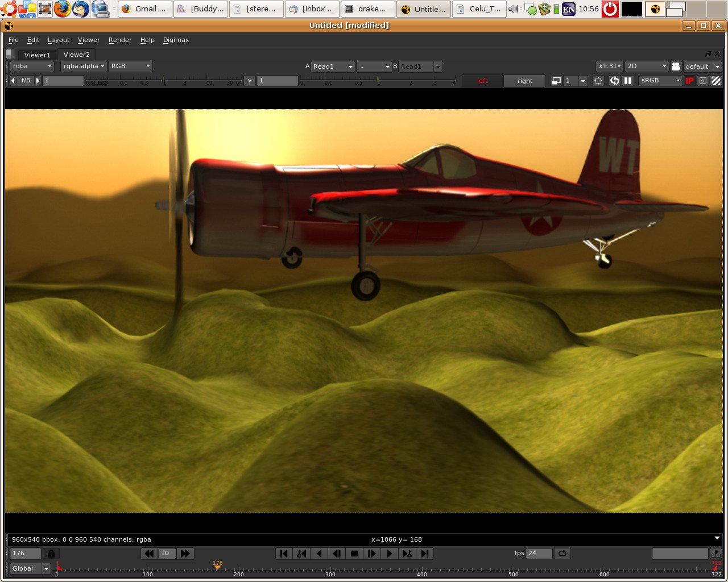Click the orange frame 176 timeline marker
This screenshot has height=582, width=728.
click(x=217, y=565)
